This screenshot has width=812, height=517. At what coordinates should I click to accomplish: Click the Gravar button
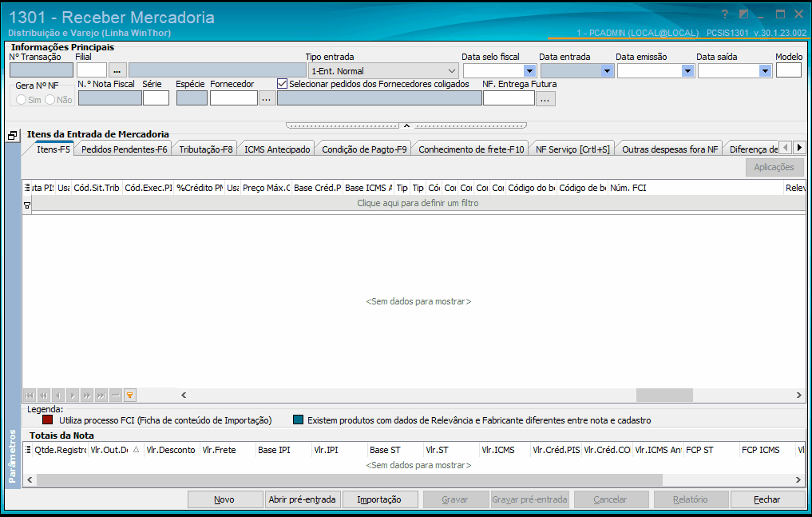(x=455, y=499)
